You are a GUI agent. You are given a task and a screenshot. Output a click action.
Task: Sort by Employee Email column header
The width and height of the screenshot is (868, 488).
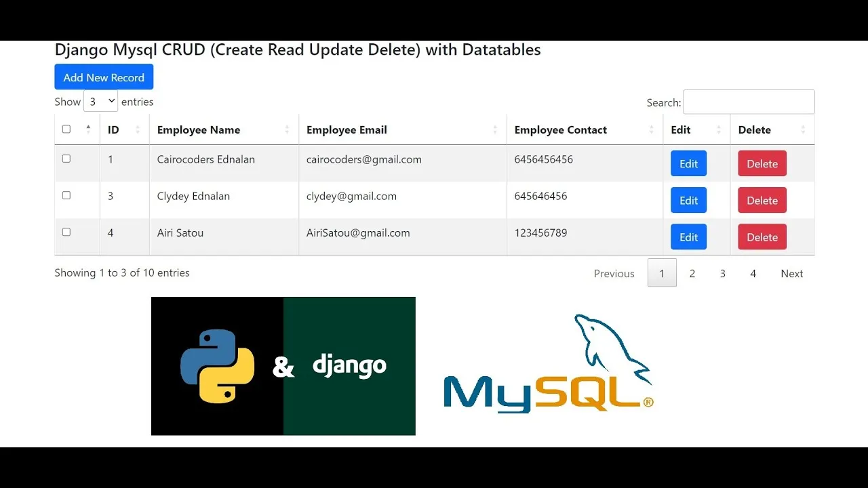(x=403, y=129)
